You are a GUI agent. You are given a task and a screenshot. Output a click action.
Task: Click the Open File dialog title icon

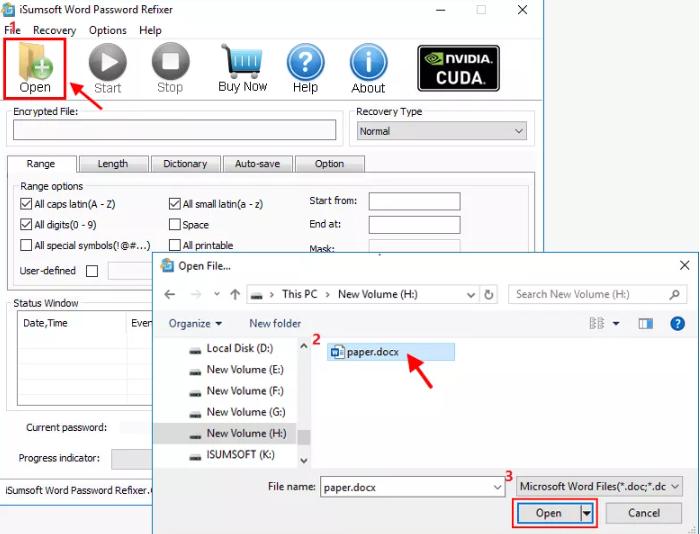coord(167,266)
